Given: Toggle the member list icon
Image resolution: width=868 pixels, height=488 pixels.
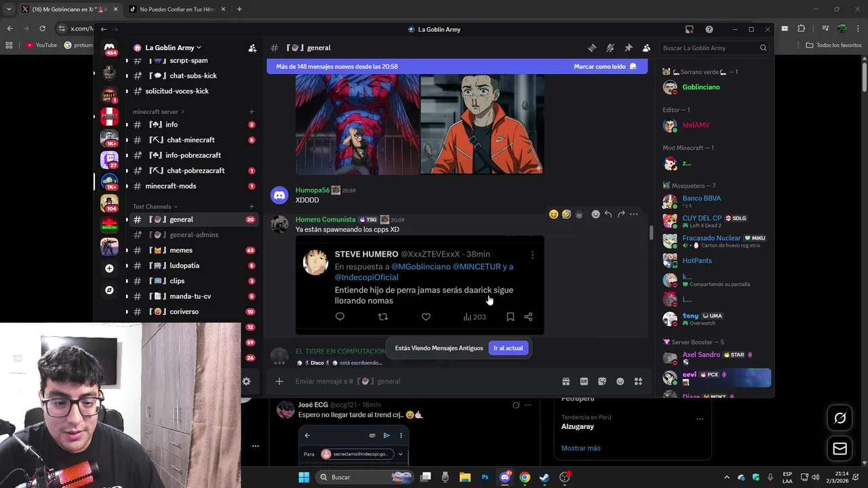Looking at the screenshot, I should point(646,48).
